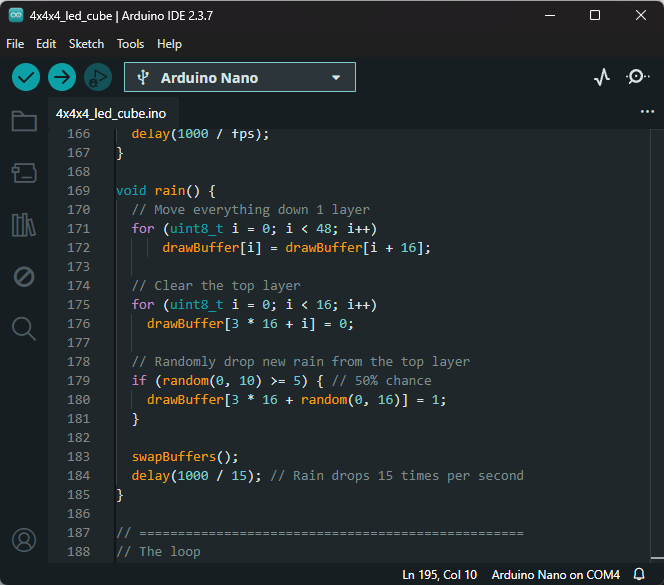The height and width of the screenshot is (585, 664).
Task: Open the File menu
Action: coord(15,44)
